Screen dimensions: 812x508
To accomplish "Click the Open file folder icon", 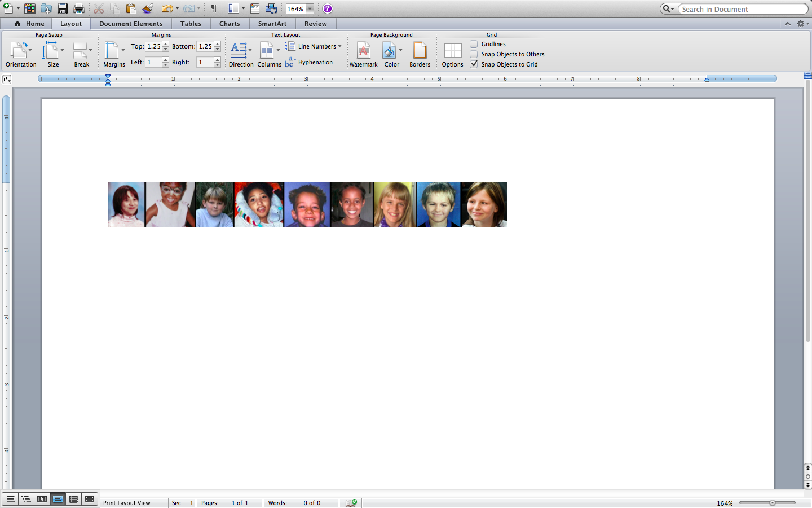I will 46,8.
